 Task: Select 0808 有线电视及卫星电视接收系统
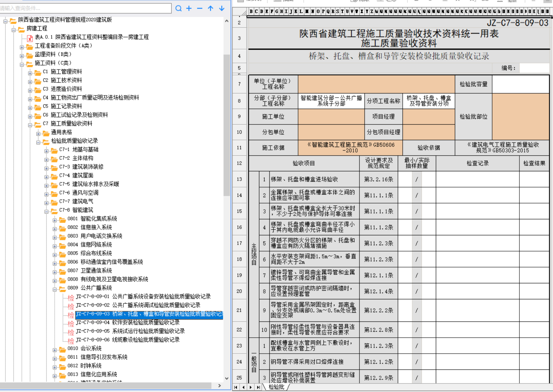[108, 279]
